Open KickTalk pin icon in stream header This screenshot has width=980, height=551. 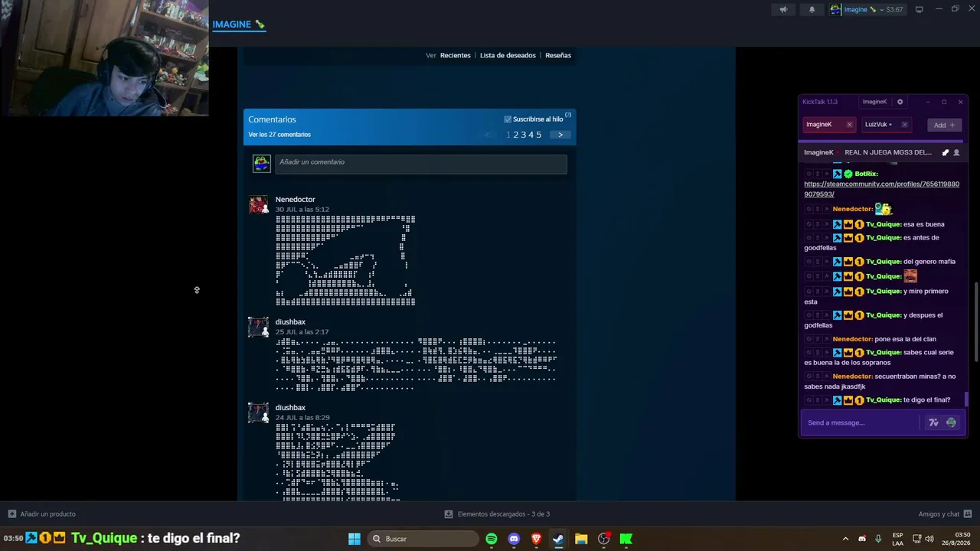[x=945, y=152]
